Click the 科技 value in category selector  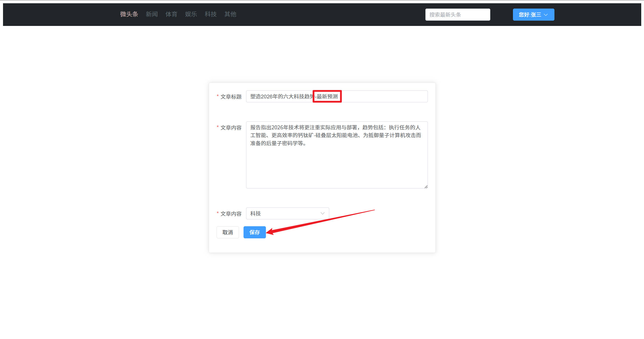[255, 213]
